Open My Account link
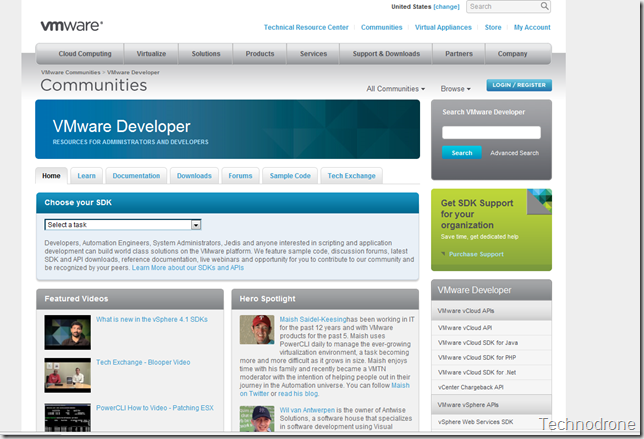 click(x=532, y=28)
